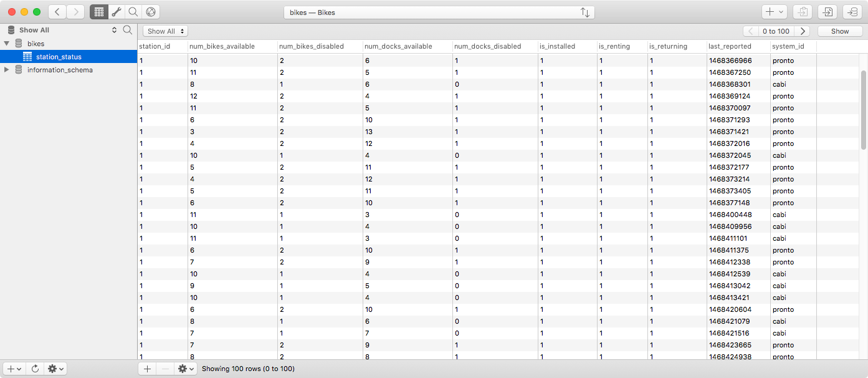Collapse the bikes database tree node
This screenshot has width=868, height=378.
7,44
